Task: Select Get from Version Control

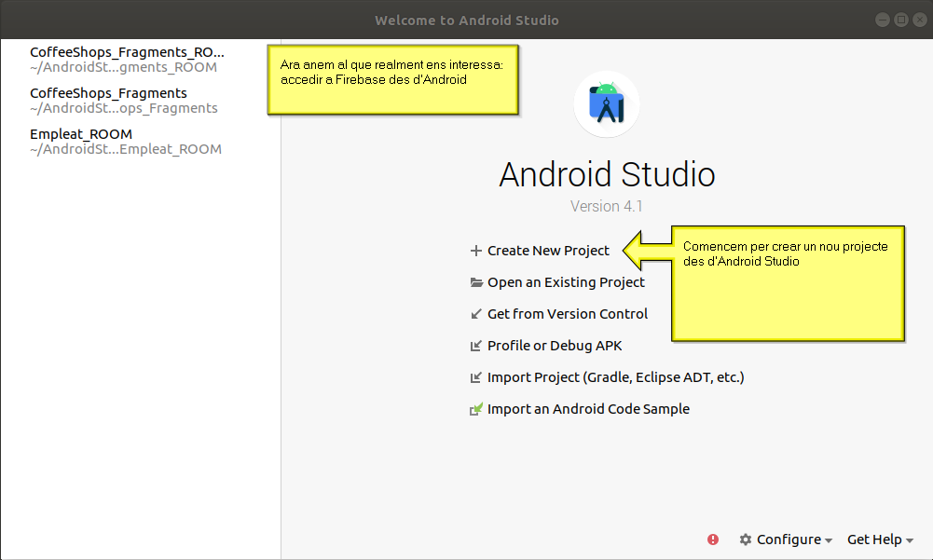Action: tap(567, 314)
